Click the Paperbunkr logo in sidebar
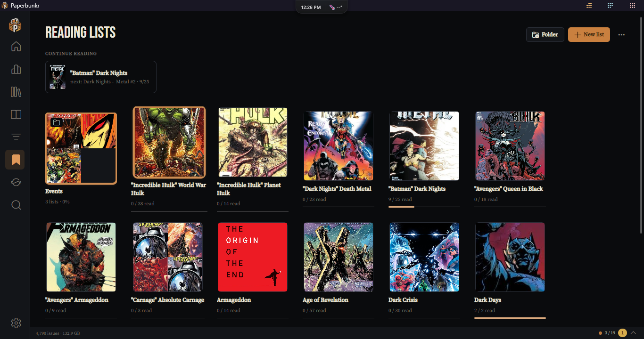644x339 pixels. [15, 25]
